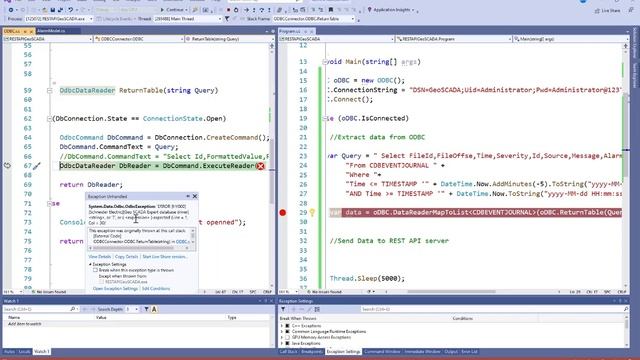Click the lightbulb icon on line 29
The height and width of the screenshot is (360, 640).
coord(312,212)
